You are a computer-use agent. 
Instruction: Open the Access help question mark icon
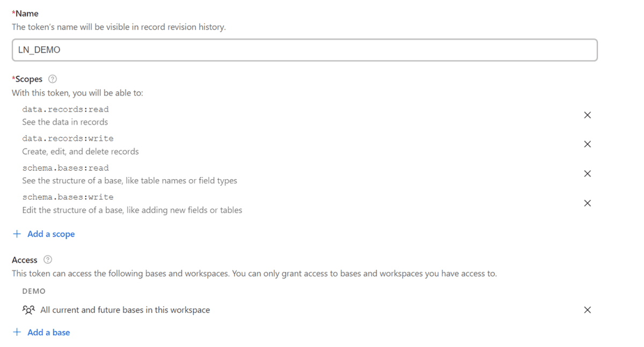point(48,260)
